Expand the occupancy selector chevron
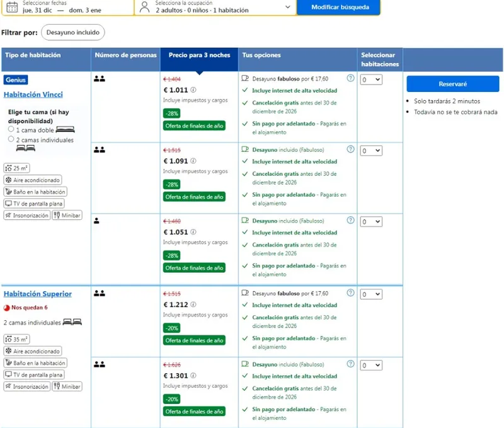 click(x=288, y=7)
